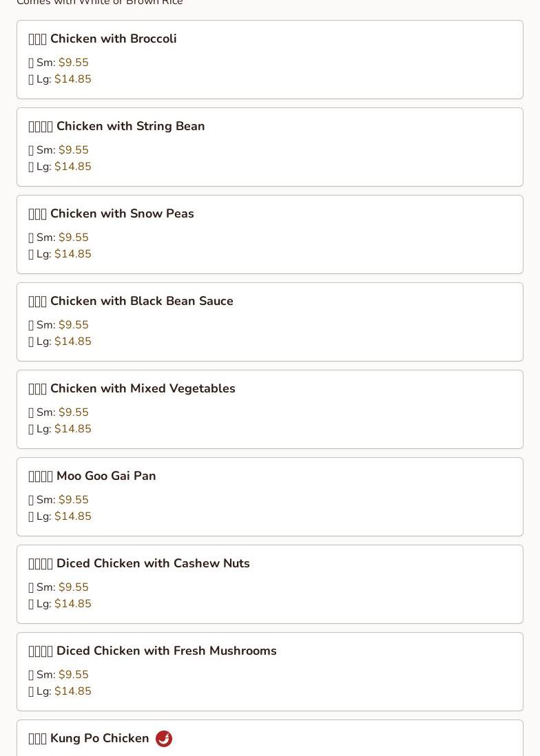Choose large price for Diced Chicken with Fresh Mushrooms
The height and width of the screenshot is (756, 540).
click(x=73, y=691)
